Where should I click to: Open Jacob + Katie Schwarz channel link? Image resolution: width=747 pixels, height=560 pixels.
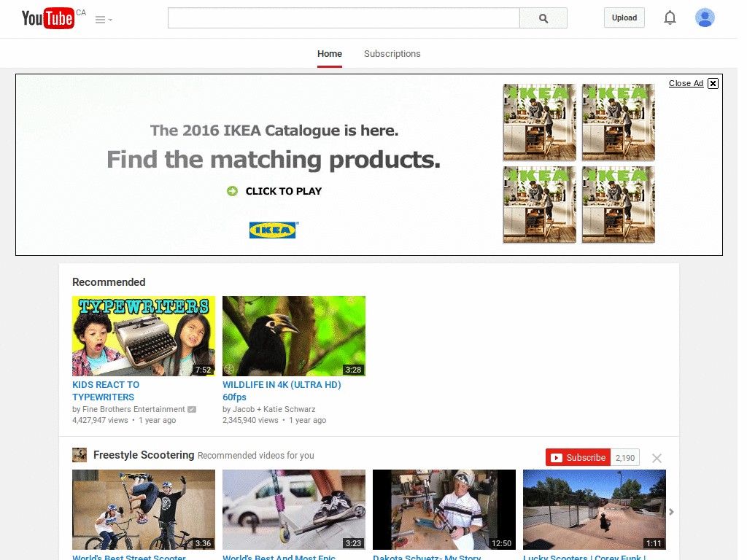click(274, 409)
